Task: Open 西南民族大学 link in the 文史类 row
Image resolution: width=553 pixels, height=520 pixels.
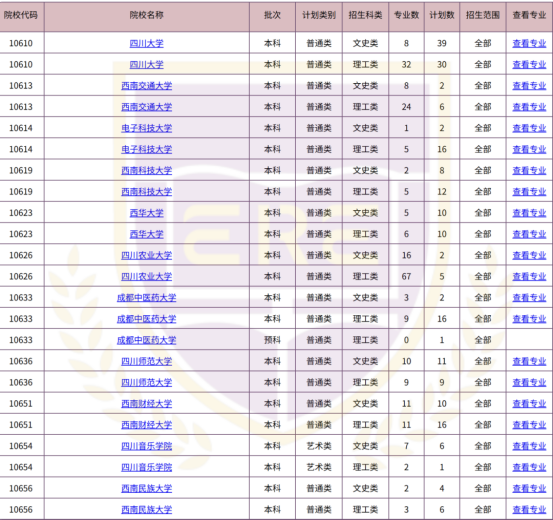Action: pos(146,488)
